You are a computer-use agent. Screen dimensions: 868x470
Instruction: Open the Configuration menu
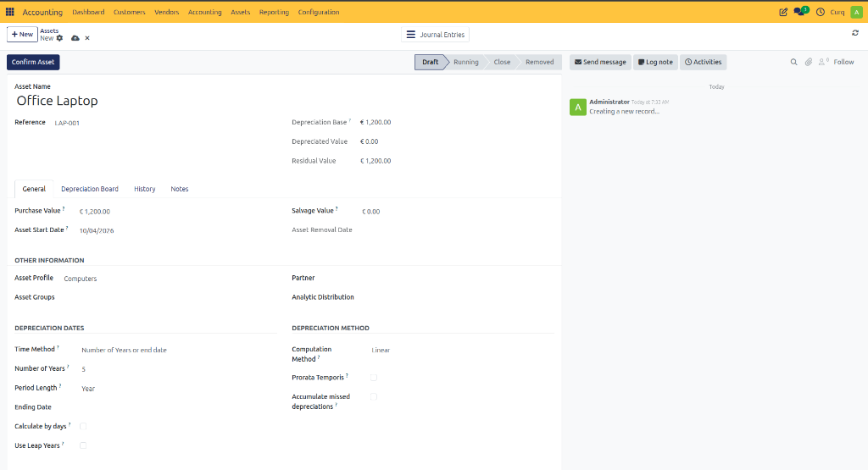point(319,12)
